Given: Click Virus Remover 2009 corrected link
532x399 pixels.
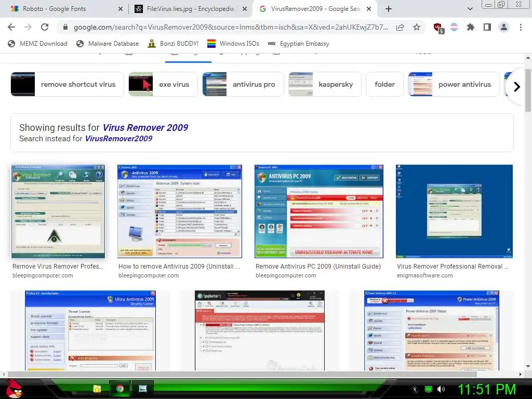Looking at the screenshot, I should click(x=145, y=128).
